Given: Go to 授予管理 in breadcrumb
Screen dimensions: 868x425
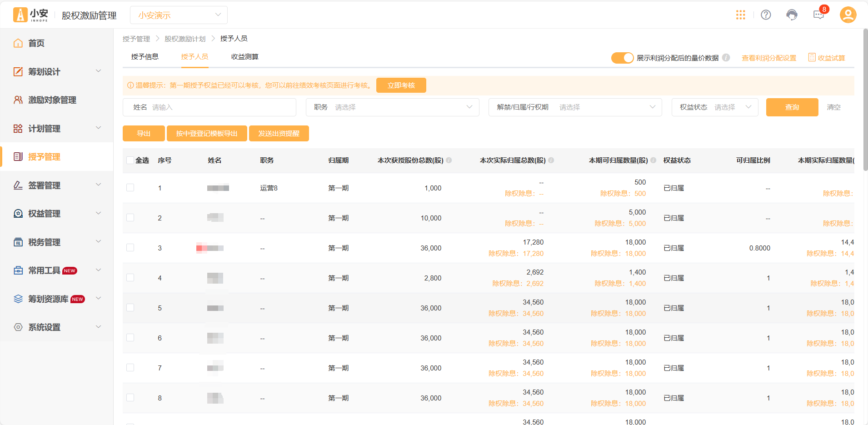Looking at the screenshot, I should point(136,39).
